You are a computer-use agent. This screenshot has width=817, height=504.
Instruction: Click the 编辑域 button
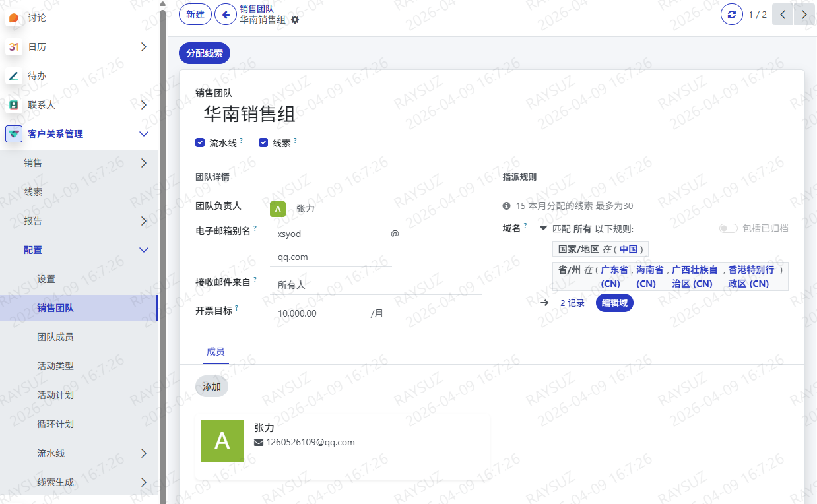(x=614, y=303)
